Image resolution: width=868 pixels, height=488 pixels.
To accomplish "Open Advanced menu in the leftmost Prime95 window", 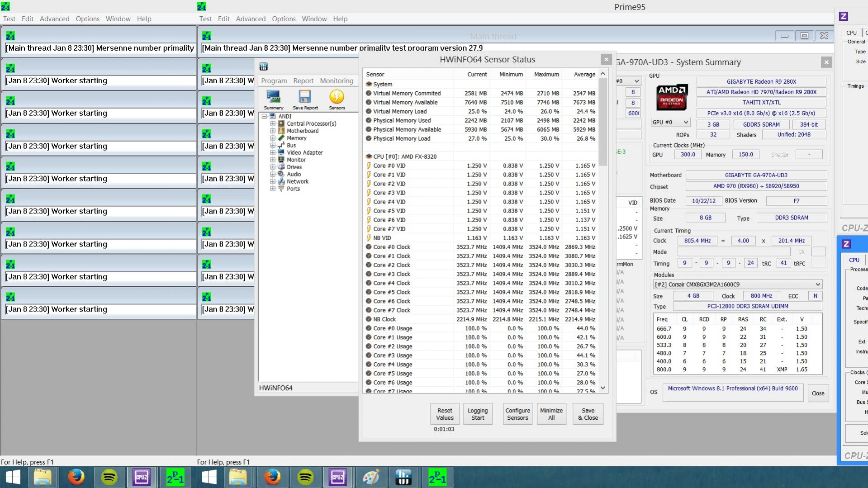I will [x=54, y=19].
